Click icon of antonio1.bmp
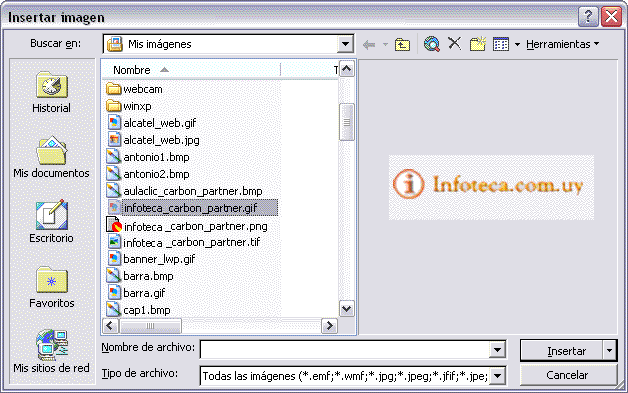The image size is (628, 393). (x=114, y=156)
